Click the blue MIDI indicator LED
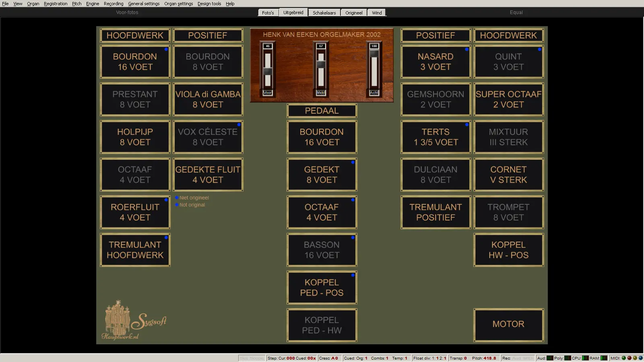Screen dimensions: 644x362 [x=640, y=358]
